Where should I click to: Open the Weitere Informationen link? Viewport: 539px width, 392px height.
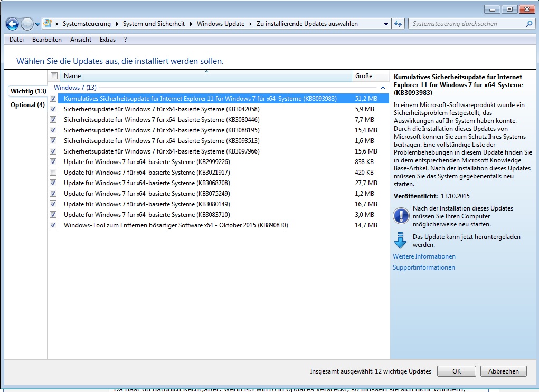424,256
